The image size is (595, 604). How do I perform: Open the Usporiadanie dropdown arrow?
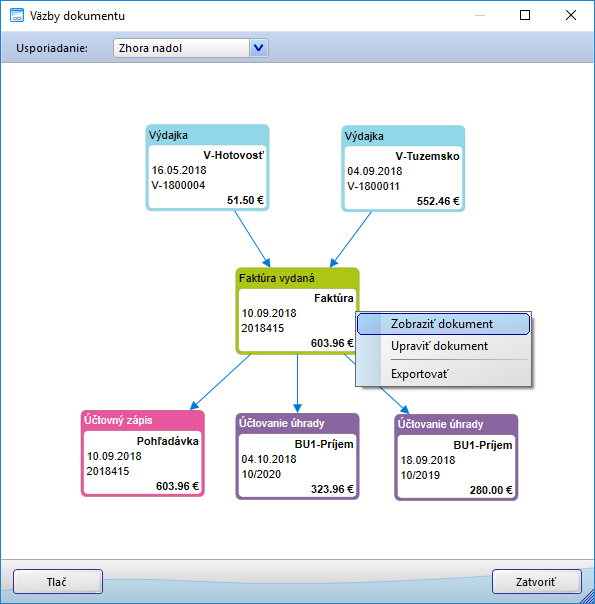coord(258,48)
